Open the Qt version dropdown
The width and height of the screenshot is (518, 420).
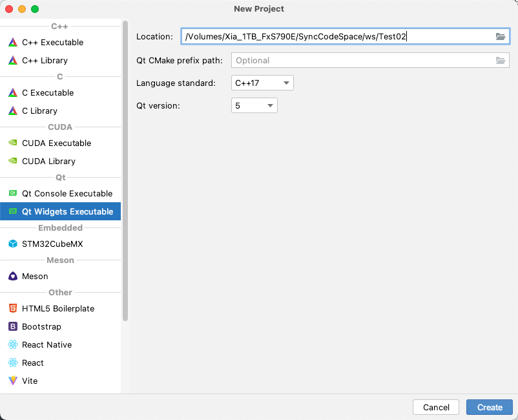tap(254, 105)
